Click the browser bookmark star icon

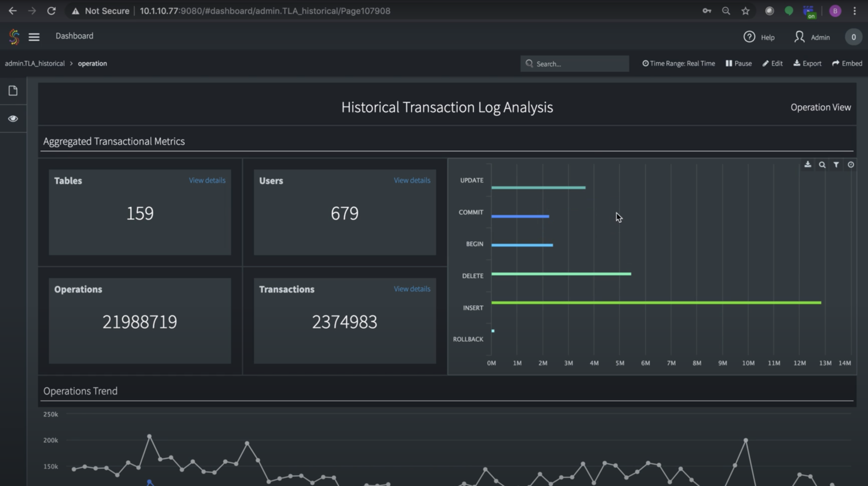tap(745, 11)
